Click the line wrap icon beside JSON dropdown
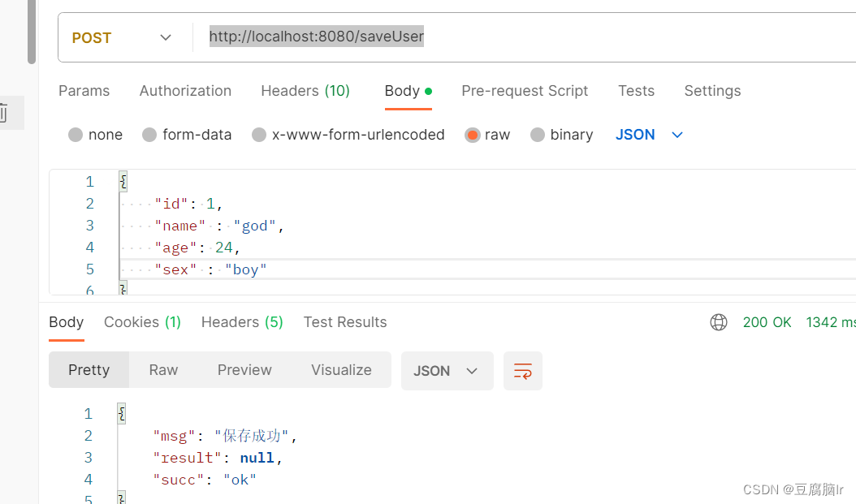Screen dimensions: 856x504 tap(522, 370)
